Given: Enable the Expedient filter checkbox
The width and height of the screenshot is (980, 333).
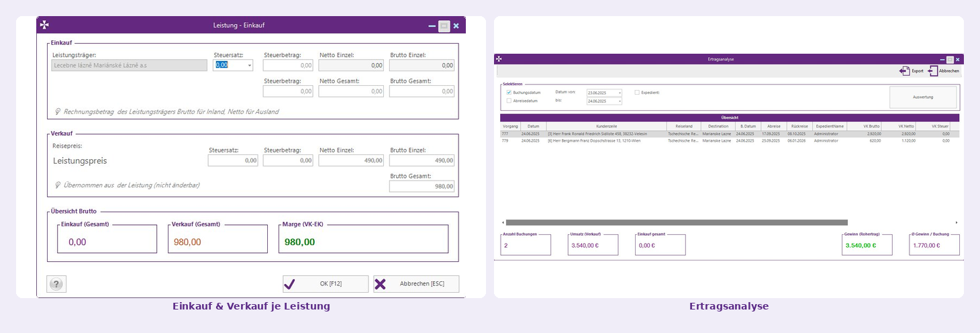Looking at the screenshot, I should click(x=637, y=92).
